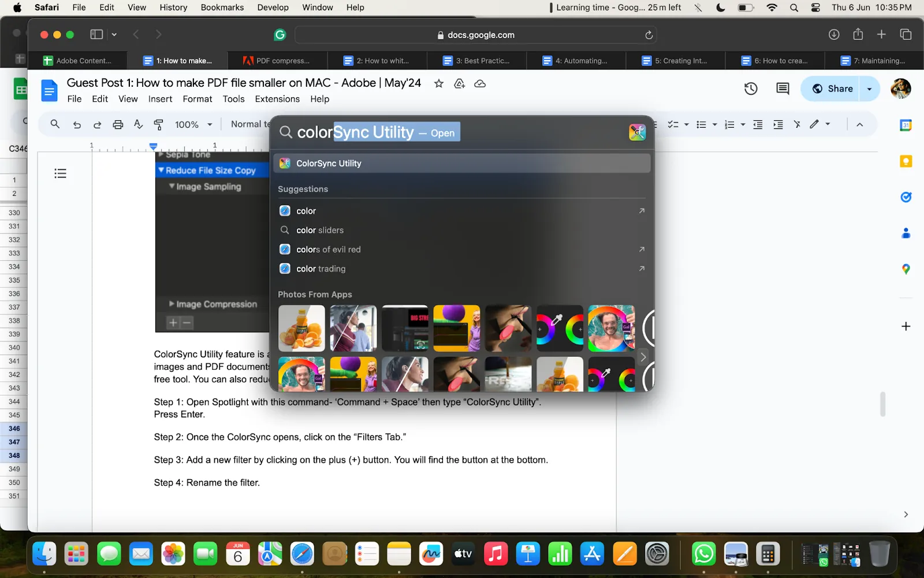Open the checklist options dropdown arrow
The width and height of the screenshot is (924, 578).
(686, 124)
